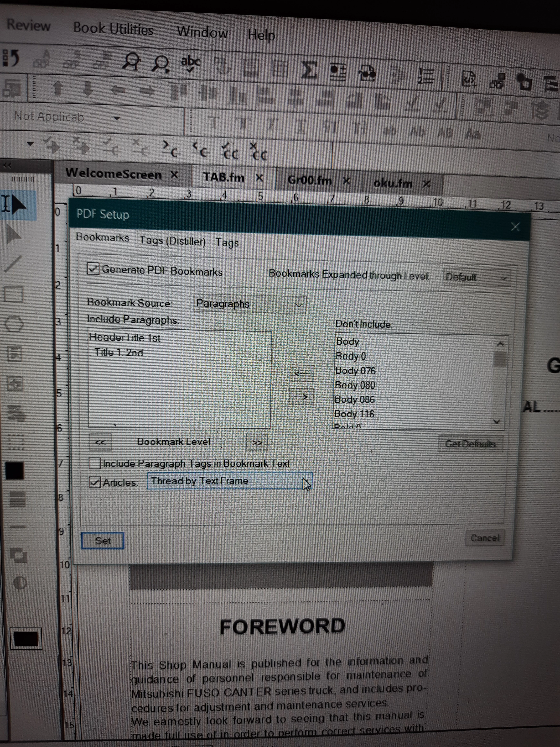Click the numbered list icon
Viewport: 560px width, 747px height.
(426, 76)
